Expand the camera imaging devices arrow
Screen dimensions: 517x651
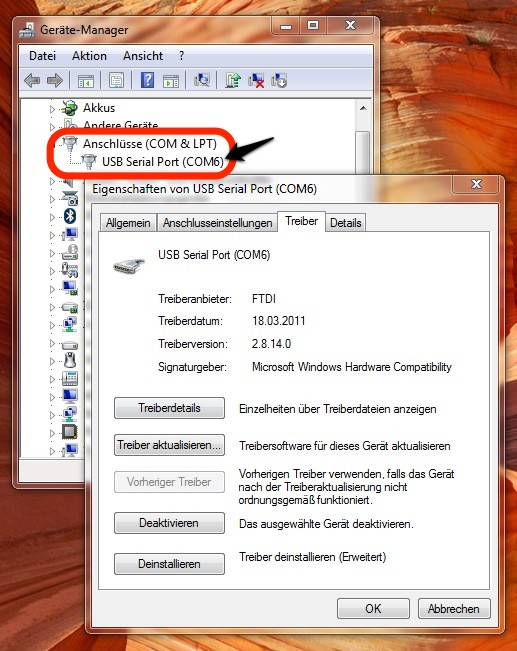52,199
